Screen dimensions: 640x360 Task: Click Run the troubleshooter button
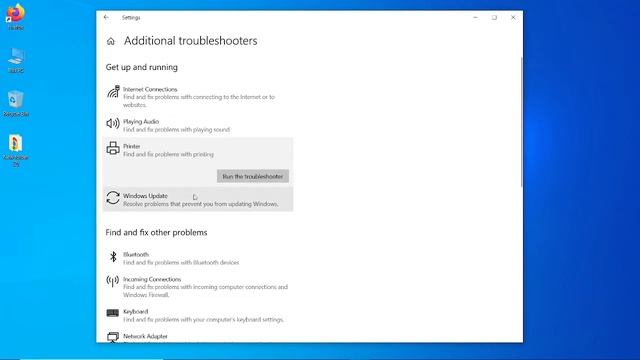tap(253, 176)
